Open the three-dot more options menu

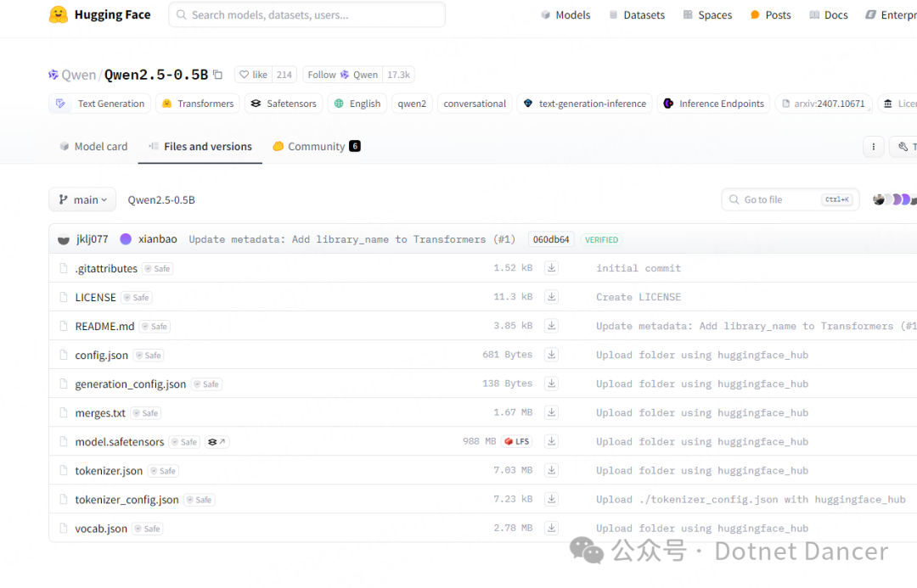pos(873,147)
